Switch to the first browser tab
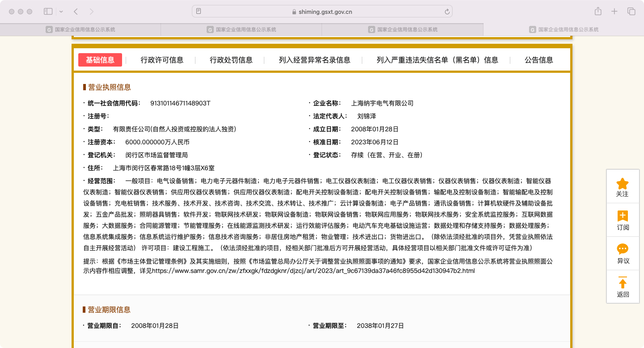This screenshot has width=644, height=348. click(x=80, y=29)
